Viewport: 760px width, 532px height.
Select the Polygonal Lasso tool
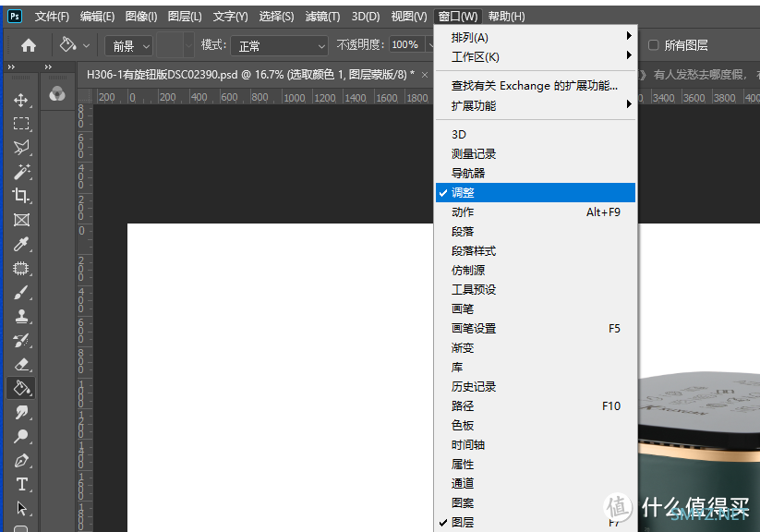(21, 148)
